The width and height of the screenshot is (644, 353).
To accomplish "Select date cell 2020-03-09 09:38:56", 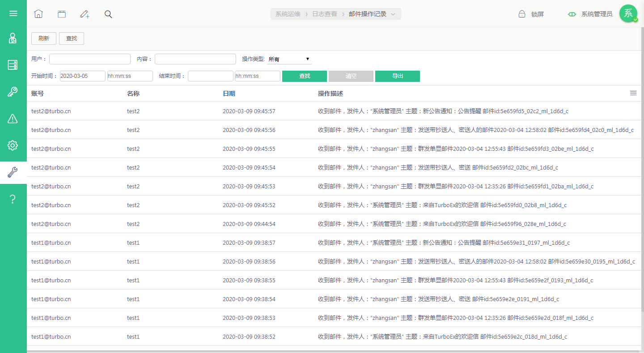I will (249, 262).
